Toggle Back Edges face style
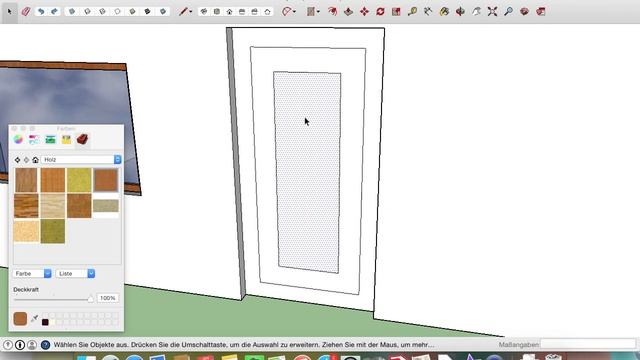 coord(87,11)
